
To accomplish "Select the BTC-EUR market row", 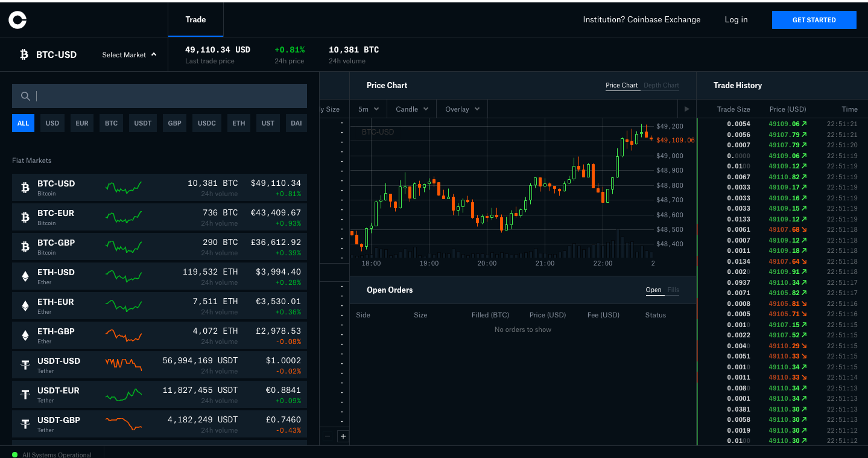I will [159, 218].
